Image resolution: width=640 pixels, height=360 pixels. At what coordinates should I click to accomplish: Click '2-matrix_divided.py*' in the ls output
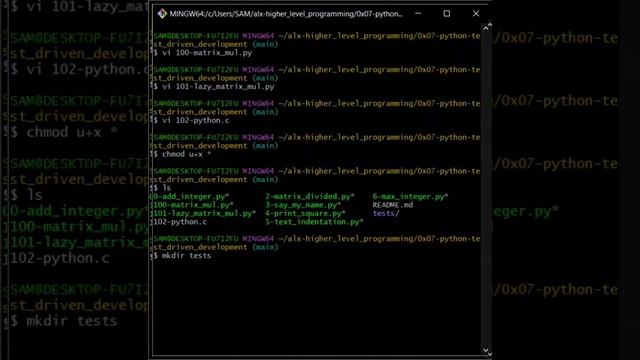pos(310,197)
